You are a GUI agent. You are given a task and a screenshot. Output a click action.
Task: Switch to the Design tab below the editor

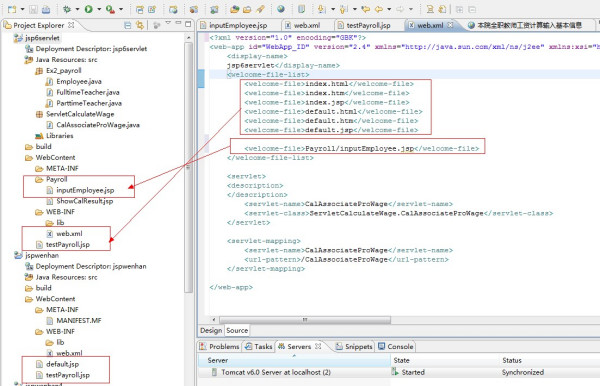(x=211, y=330)
